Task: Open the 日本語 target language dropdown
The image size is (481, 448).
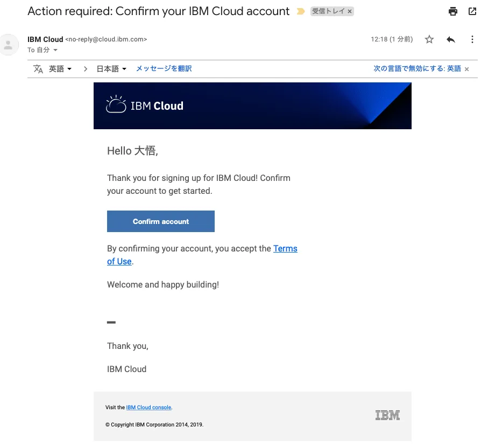Action: 111,69
